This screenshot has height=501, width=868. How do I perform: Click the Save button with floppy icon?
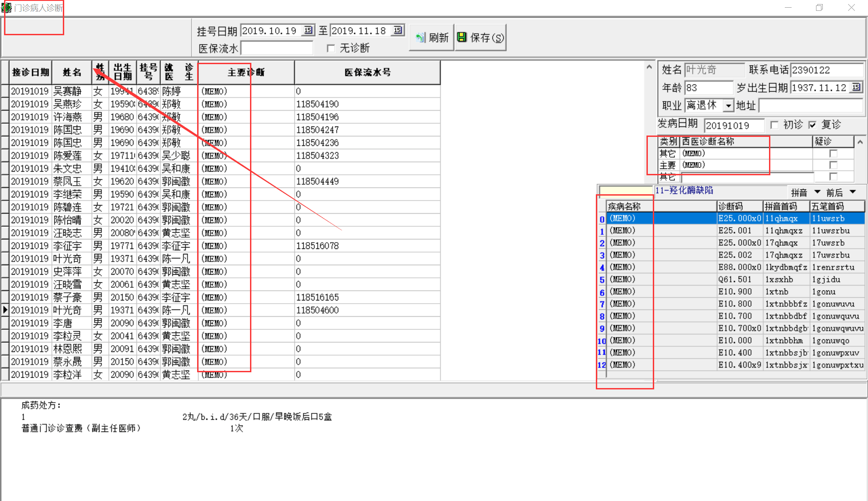480,37
